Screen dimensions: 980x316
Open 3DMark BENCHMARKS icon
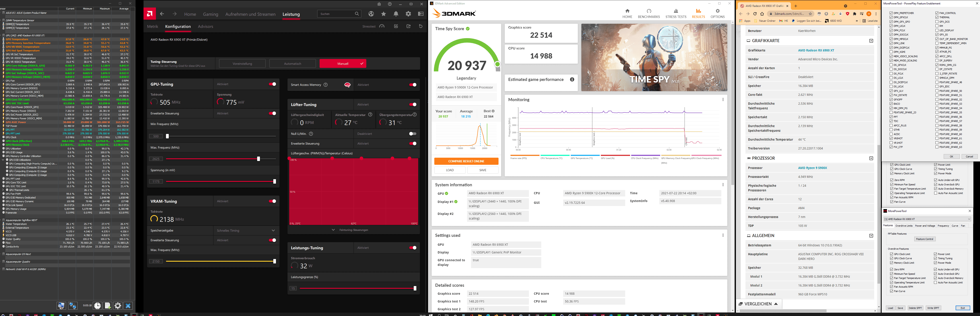click(x=649, y=11)
